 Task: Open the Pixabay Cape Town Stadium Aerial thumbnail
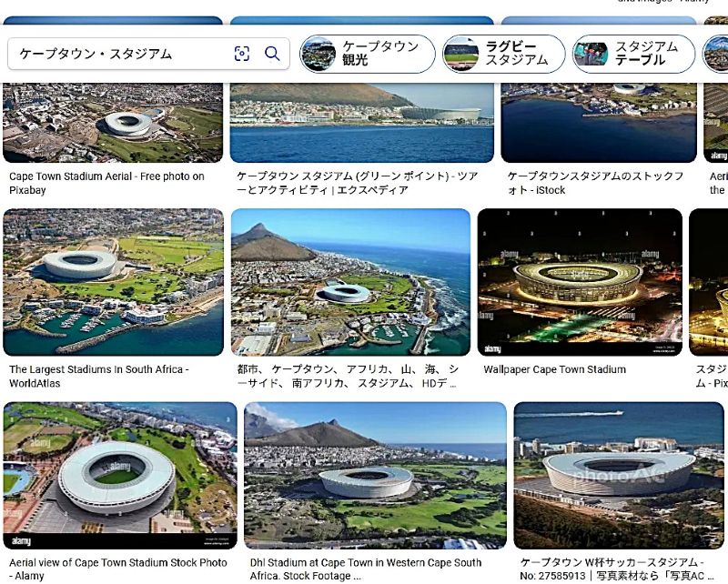113,123
